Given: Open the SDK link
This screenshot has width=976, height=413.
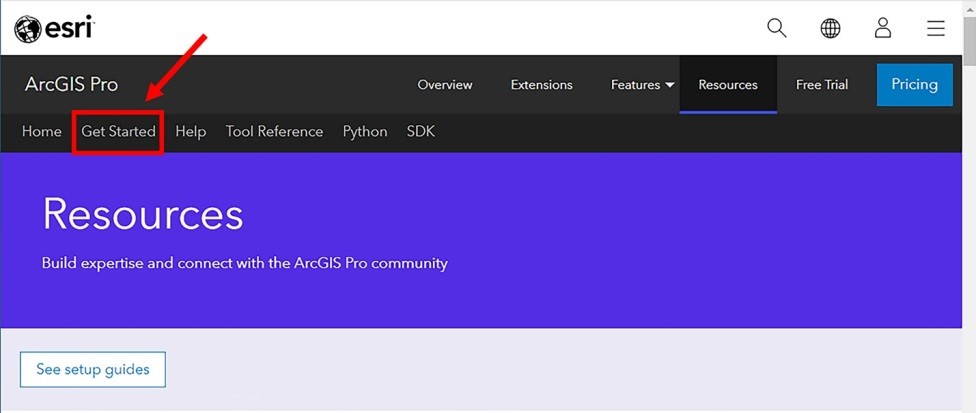Looking at the screenshot, I should coord(421,132).
